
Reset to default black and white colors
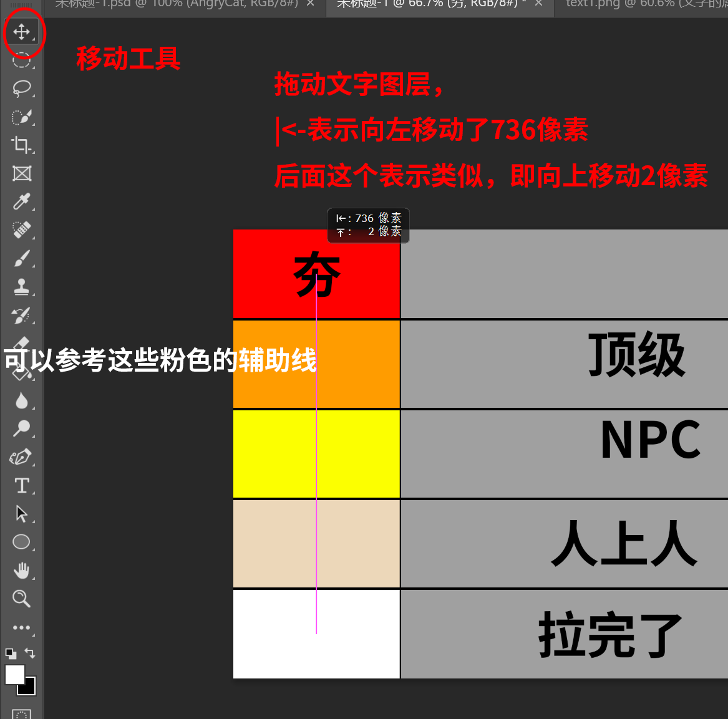(x=11, y=654)
